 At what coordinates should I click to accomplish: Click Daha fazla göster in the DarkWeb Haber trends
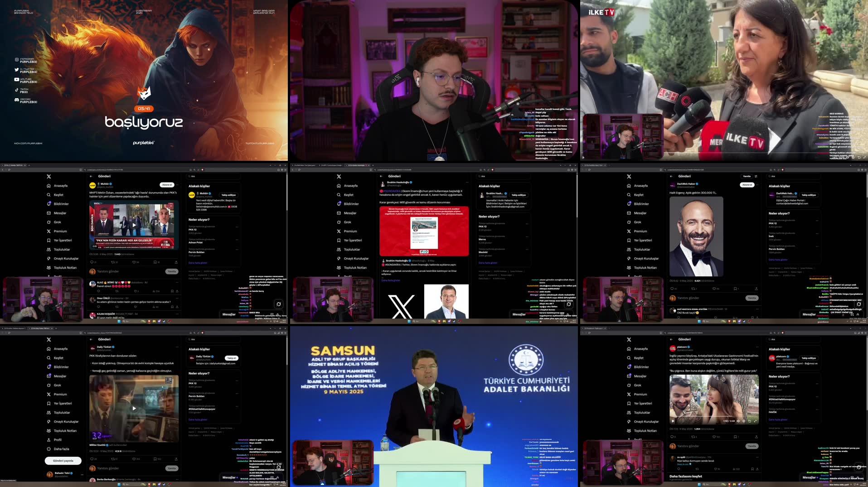[778, 260]
